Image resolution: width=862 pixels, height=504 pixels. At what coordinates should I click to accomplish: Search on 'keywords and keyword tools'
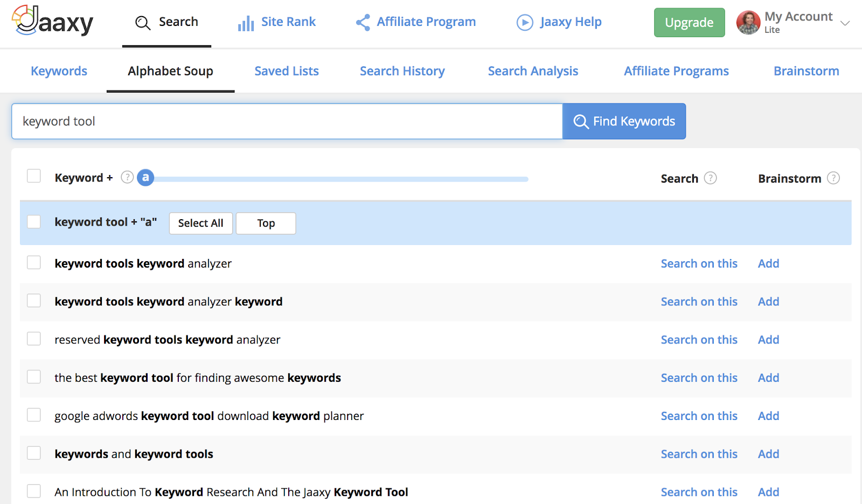coord(699,454)
